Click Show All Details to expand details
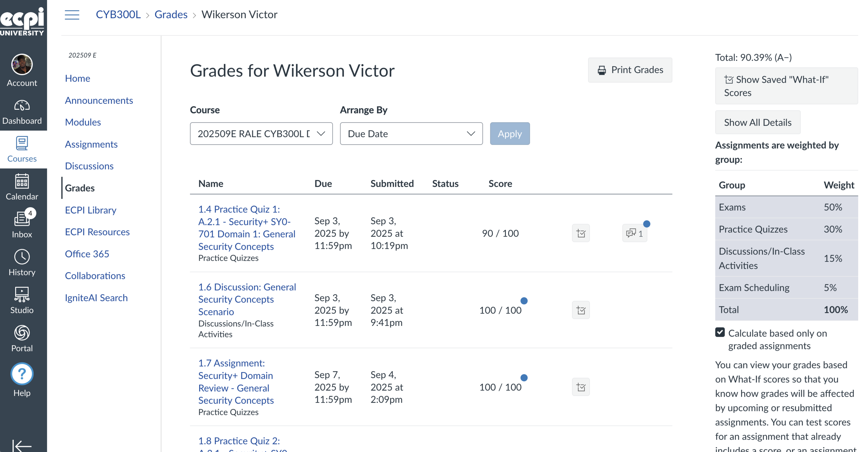Screen dimensions: 868x452 (757, 122)
